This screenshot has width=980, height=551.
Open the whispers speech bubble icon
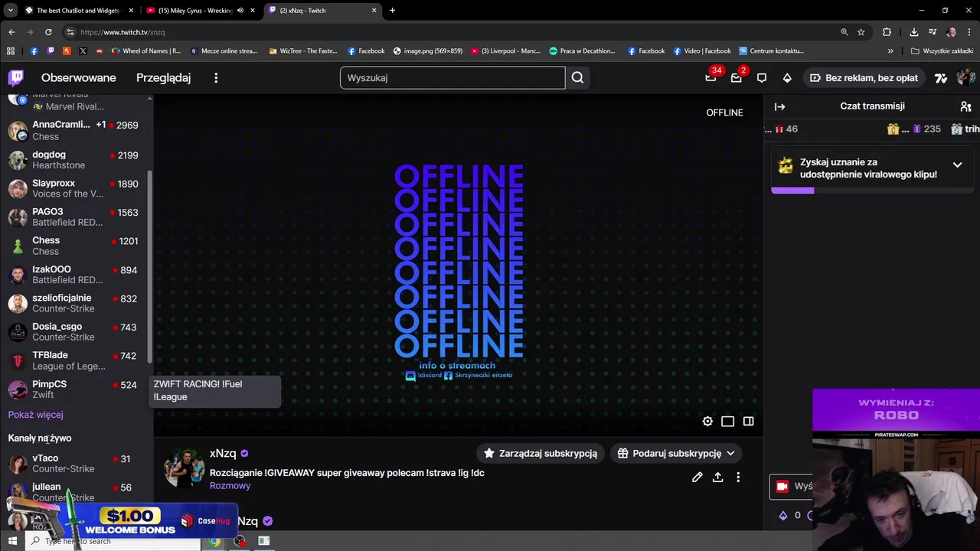coord(762,78)
